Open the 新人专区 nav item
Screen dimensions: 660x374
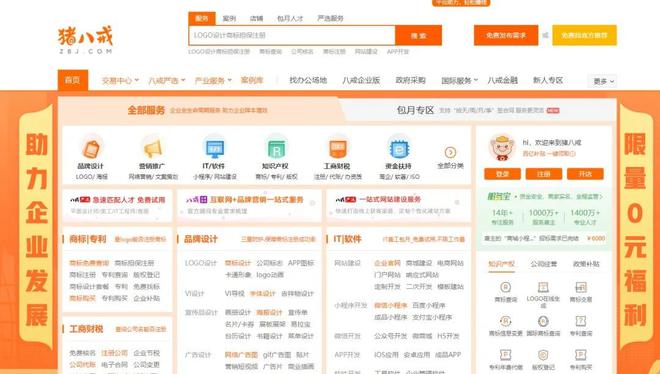[x=548, y=80]
